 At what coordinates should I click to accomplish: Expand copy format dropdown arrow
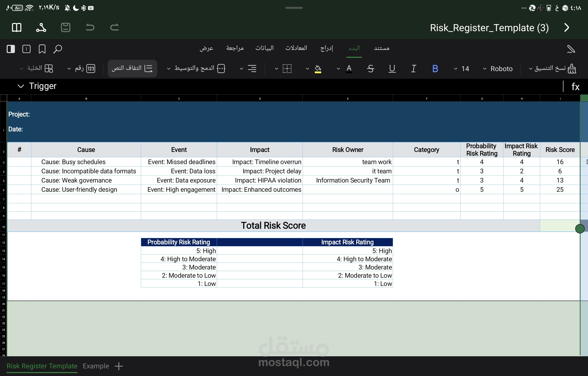tap(531, 69)
